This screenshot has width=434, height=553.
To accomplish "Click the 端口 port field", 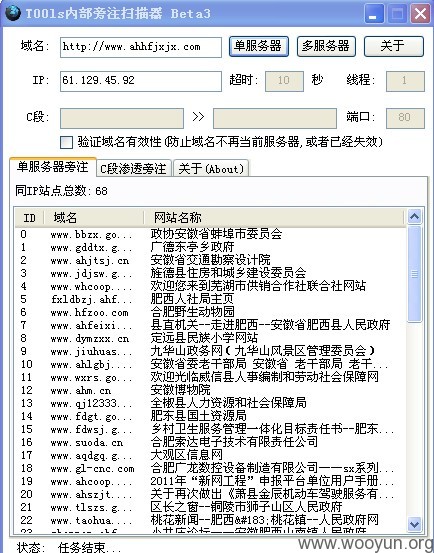I will click(x=405, y=118).
